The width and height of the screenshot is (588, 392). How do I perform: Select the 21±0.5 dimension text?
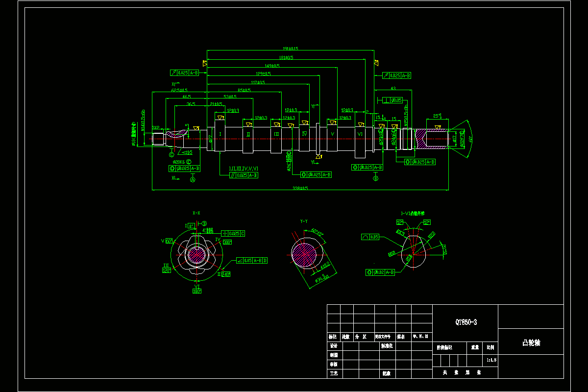(x=216, y=104)
